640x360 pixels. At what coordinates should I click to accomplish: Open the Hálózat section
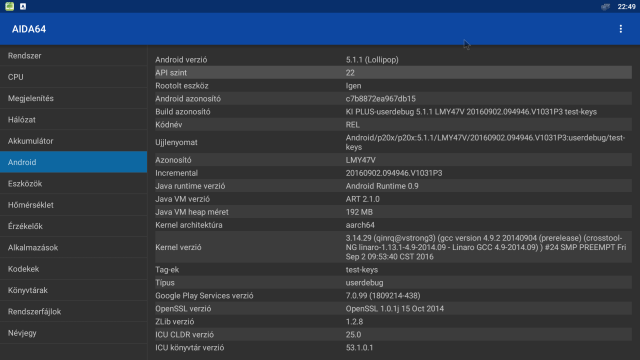[x=73, y=120]
